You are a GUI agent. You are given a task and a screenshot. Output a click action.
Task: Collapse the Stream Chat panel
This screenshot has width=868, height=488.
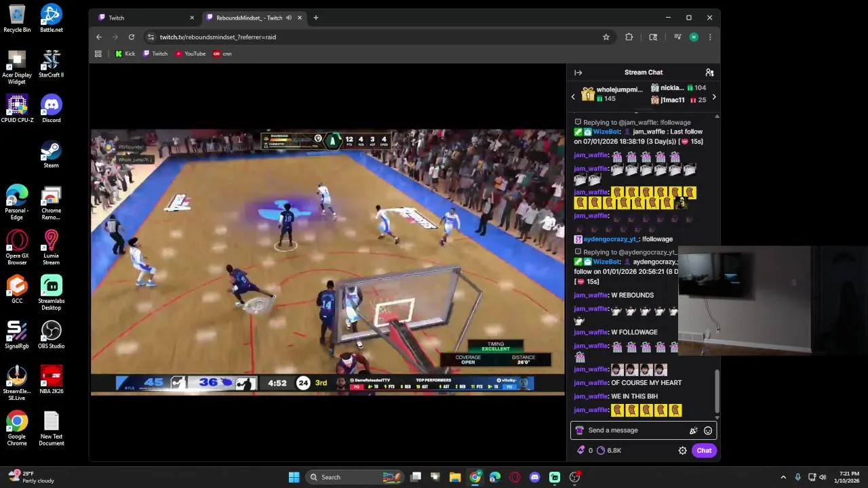pyautogui.click(x=578, y=73)
